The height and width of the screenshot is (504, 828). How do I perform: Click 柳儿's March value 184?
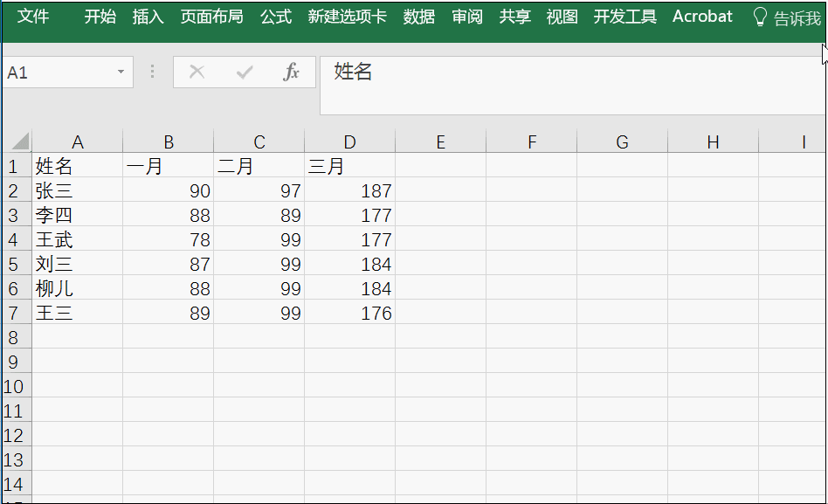tap(349, 288)
